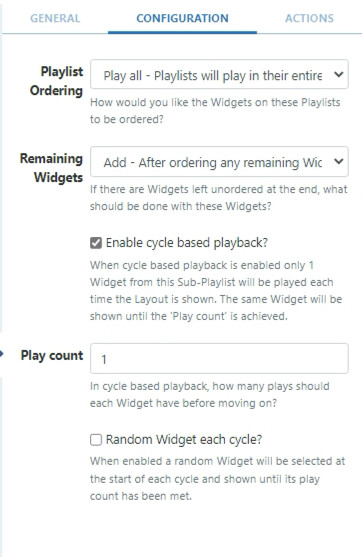
Task: Click the 'Random Widget each cycle?' label text
Action: [x=184, y=440]
